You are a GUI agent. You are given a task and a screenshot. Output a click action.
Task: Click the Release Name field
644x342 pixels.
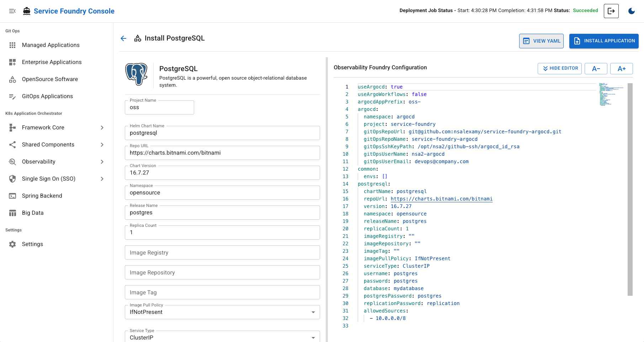click(222, 213)
